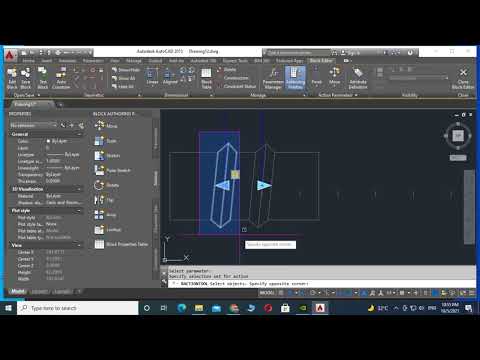Image resolution: width=480 pixels, height=360 pixels.
Task: Click the Edit Block ribbon button
Action: click(x=12, y=78)
